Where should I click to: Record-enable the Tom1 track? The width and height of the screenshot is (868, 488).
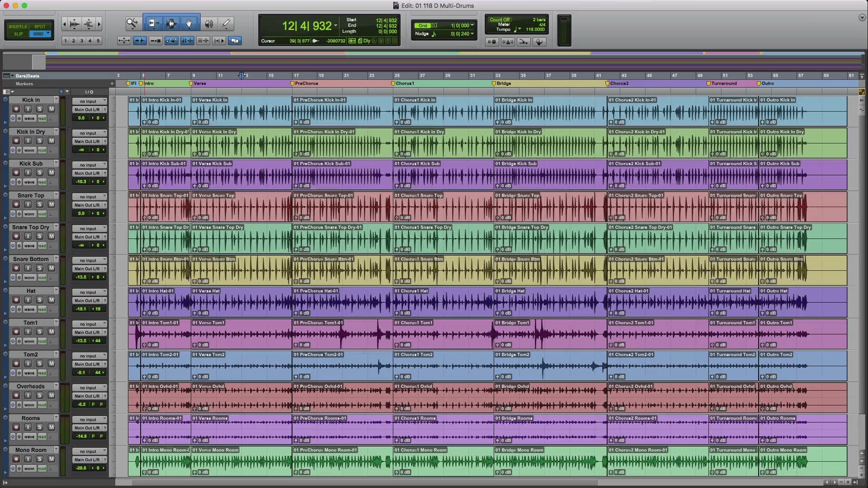tap(16, 332)
